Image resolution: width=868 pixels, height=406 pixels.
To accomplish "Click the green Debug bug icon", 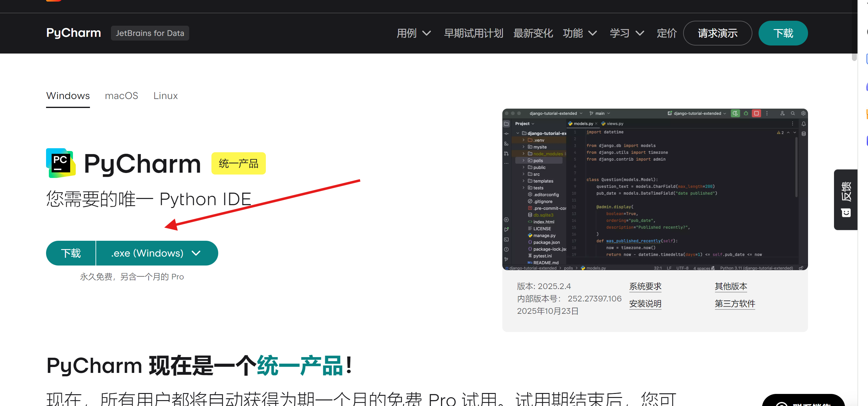I will click(x=746, y=113).
